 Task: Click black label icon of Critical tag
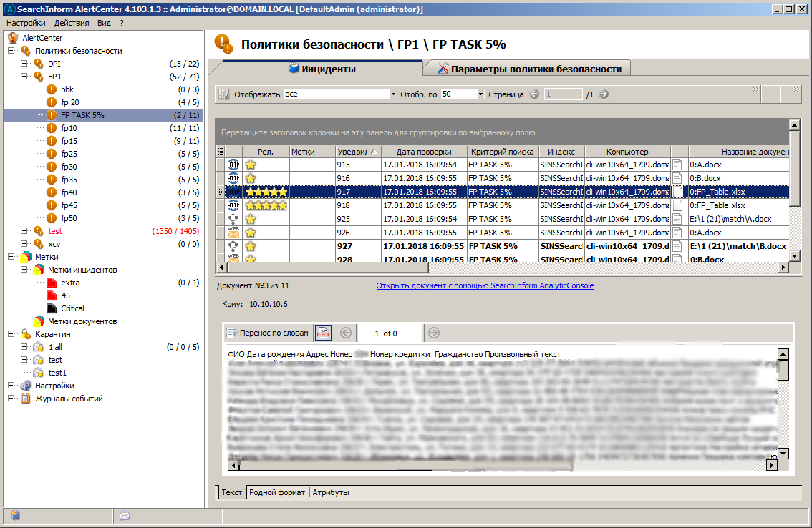[x=52, y=308]
